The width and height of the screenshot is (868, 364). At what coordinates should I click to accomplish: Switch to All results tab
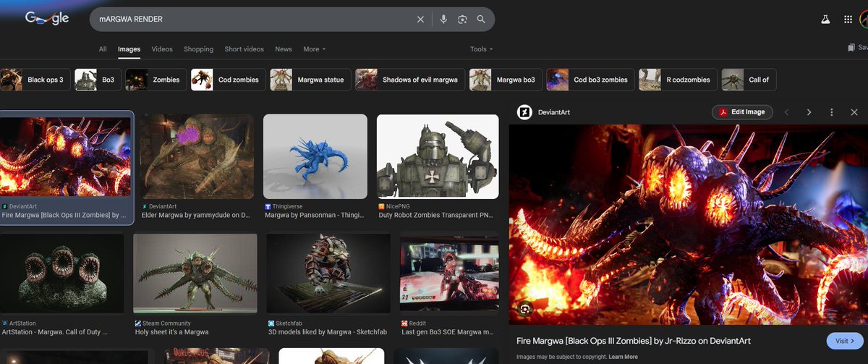(x=103, y=49)
